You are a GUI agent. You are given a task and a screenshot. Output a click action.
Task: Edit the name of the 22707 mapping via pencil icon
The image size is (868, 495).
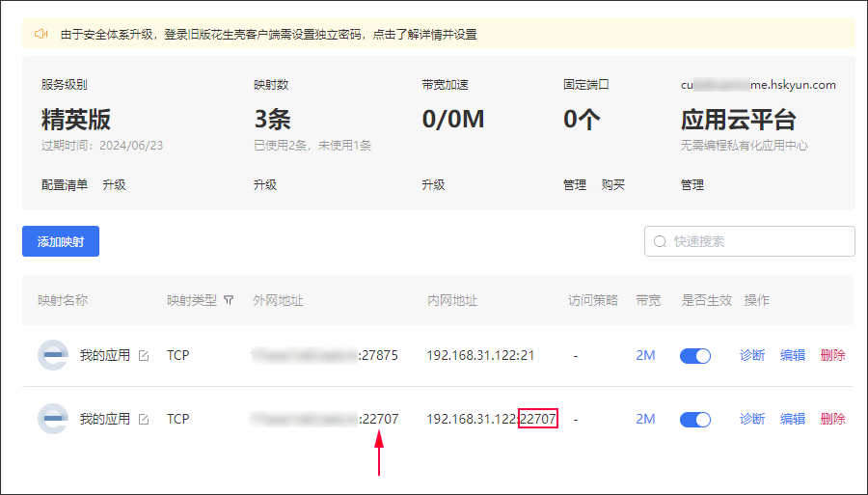[x=144, y=419]
